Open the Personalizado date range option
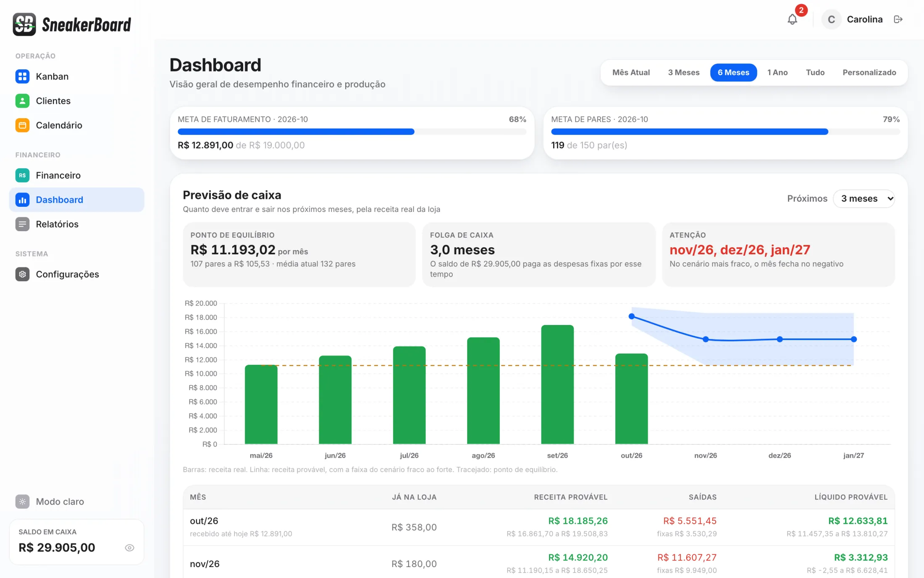 [869, 72]
